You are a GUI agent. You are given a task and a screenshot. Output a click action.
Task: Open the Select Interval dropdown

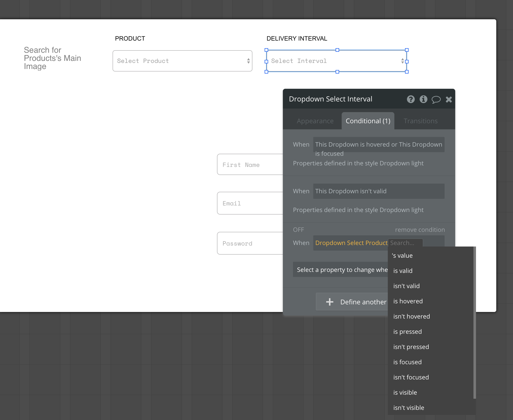(x=337, y=61)
